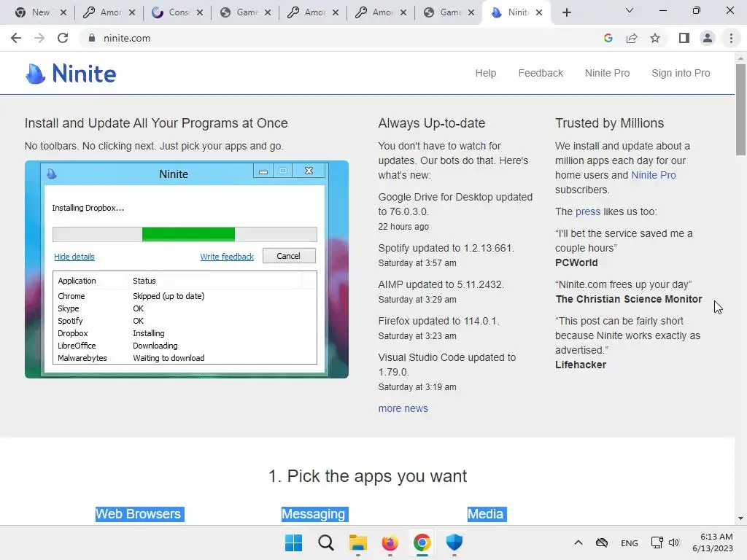Click the PCWorld quote source
Screen dimensions: 747x560
pyautogui.click(x=576, y=262)
